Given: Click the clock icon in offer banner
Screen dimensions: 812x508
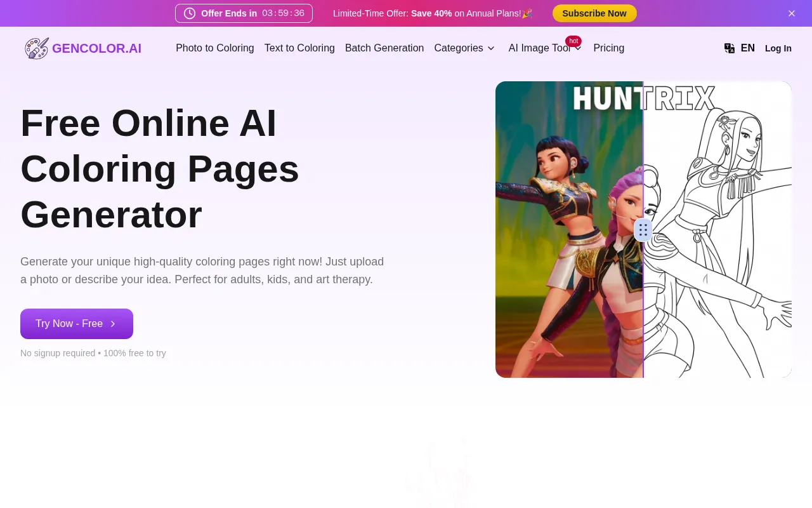Looking at the screenshot, I should (x=190, y=13).
